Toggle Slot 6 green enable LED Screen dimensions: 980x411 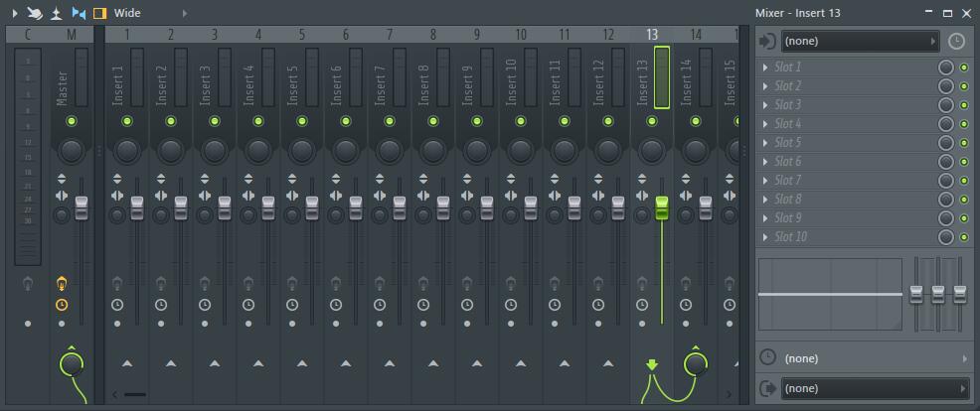click(964, 162)
